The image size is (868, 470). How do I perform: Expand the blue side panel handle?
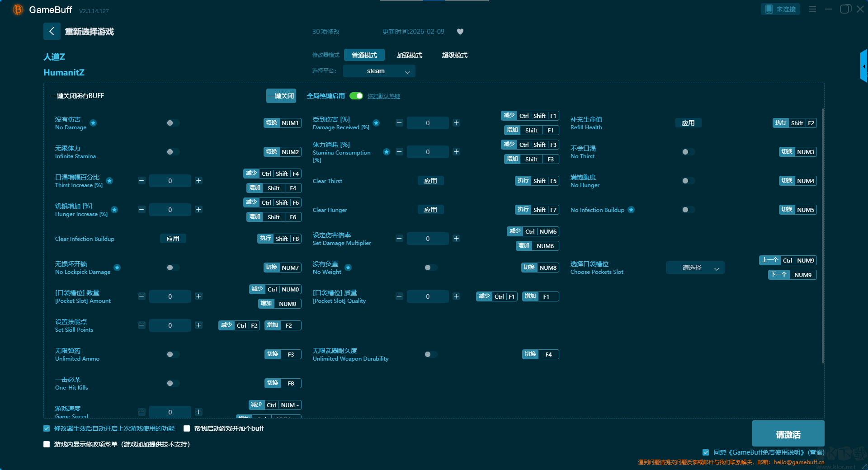click(x=863, y=66)
